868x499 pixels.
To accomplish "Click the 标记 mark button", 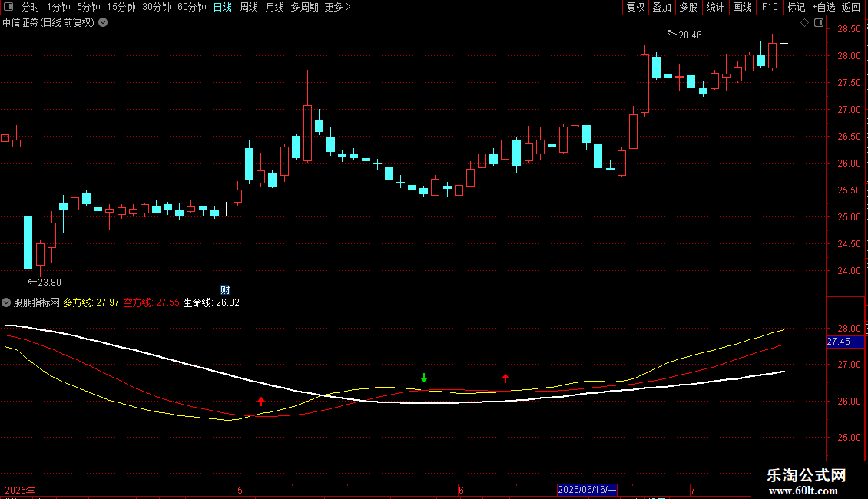I will pos(796,7).
